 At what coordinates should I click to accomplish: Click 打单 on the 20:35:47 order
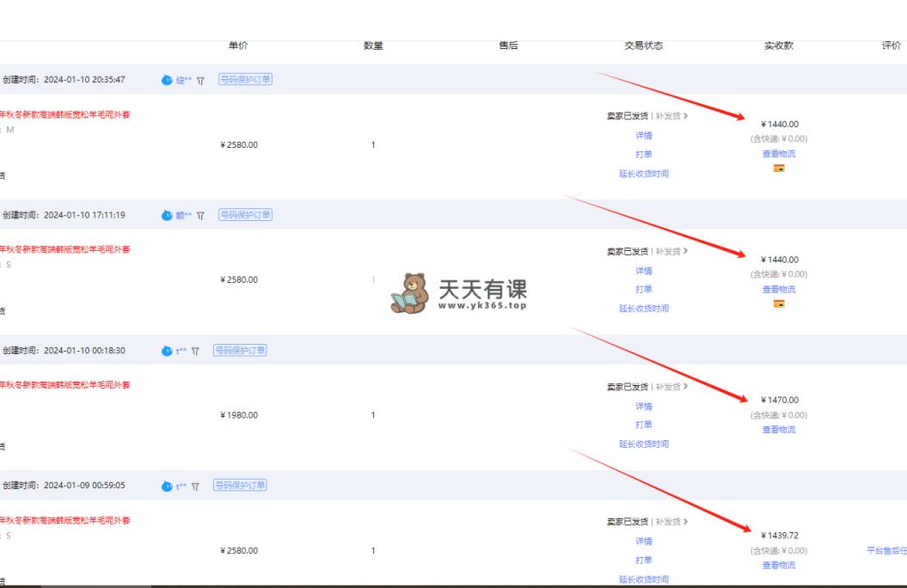tap(643, 155)
